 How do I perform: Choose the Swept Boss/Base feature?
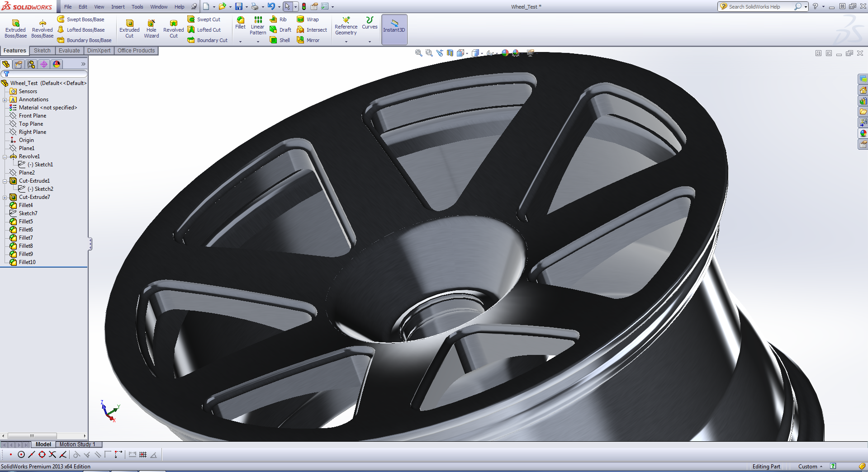(81, 19)
